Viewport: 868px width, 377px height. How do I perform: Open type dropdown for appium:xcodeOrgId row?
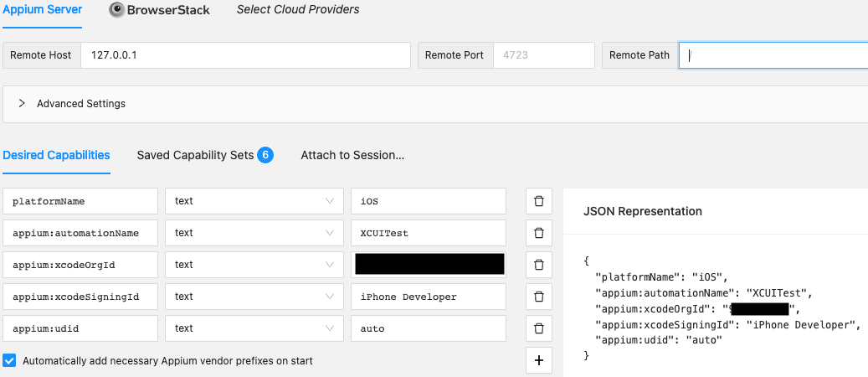point(254,265)
